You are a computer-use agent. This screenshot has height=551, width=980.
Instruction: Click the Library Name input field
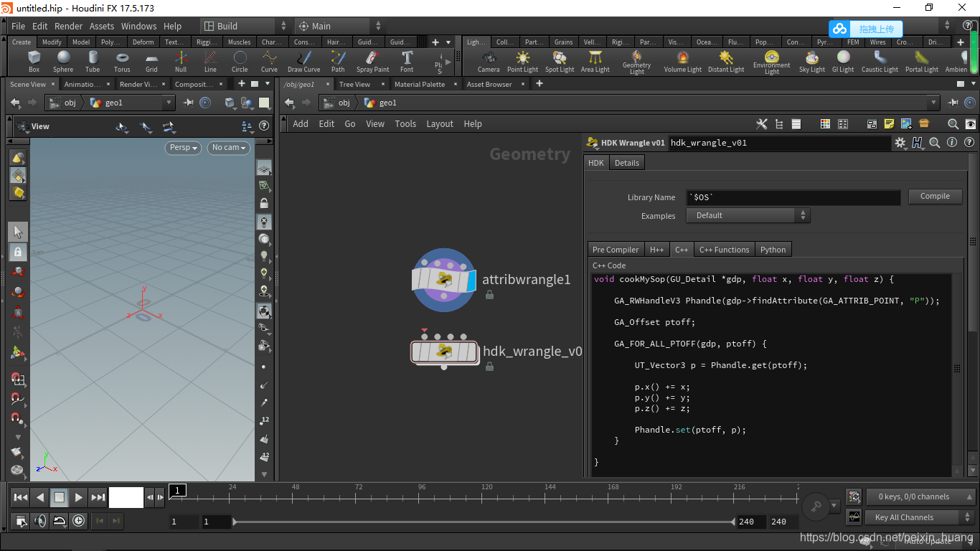(793, 197)
